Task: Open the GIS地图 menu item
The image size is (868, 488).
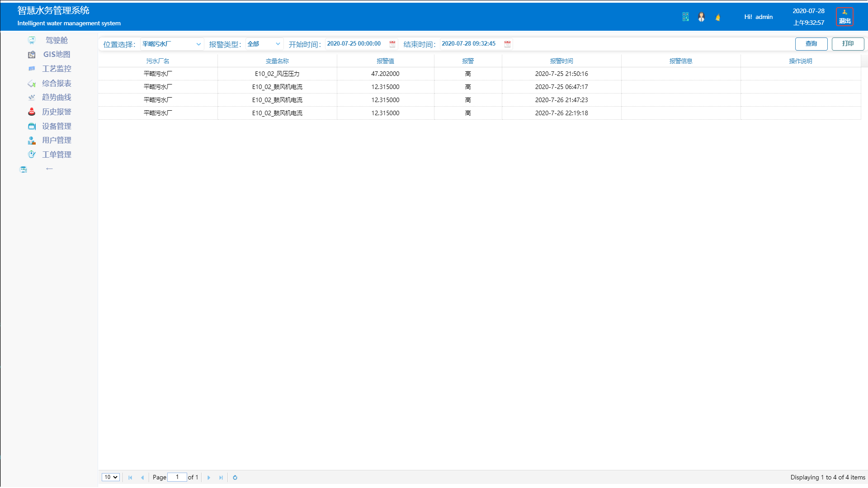Action: (x=57, y=55)
